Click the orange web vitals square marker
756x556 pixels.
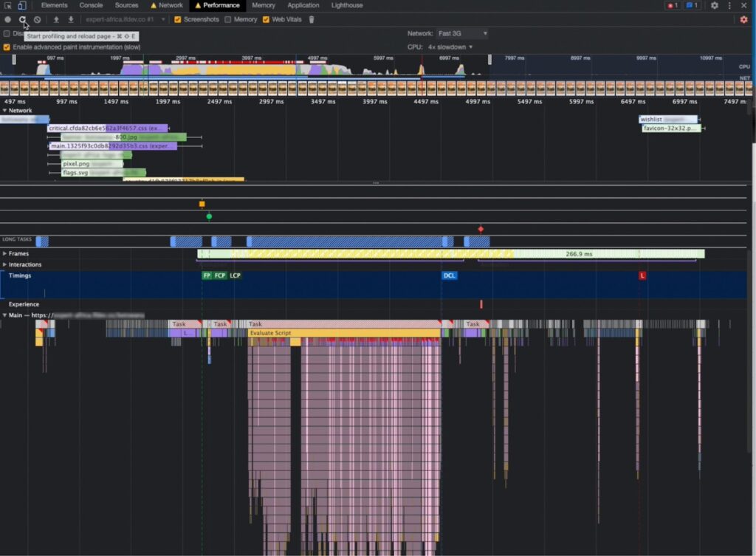click(202, 205)
